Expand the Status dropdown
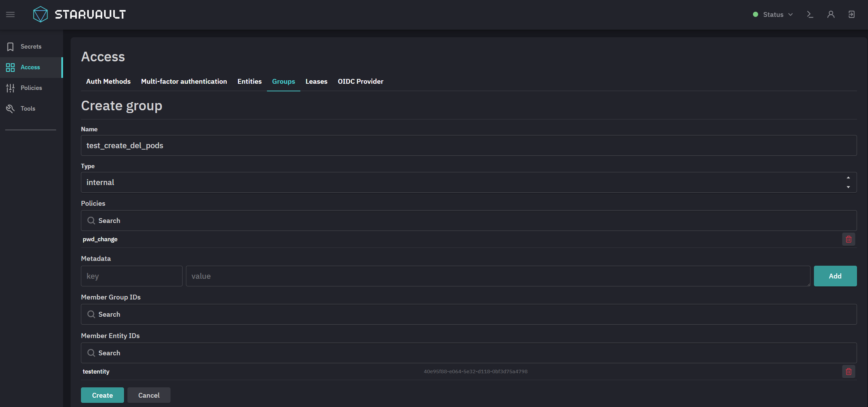 pyautogui.click(x=773, y=14)
